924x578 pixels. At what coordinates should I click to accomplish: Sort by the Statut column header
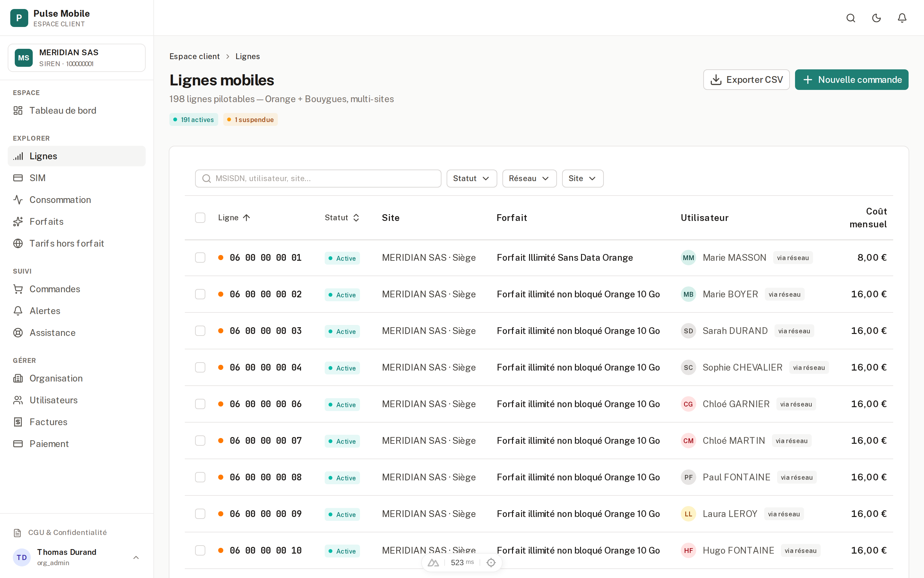pos(342,217)
